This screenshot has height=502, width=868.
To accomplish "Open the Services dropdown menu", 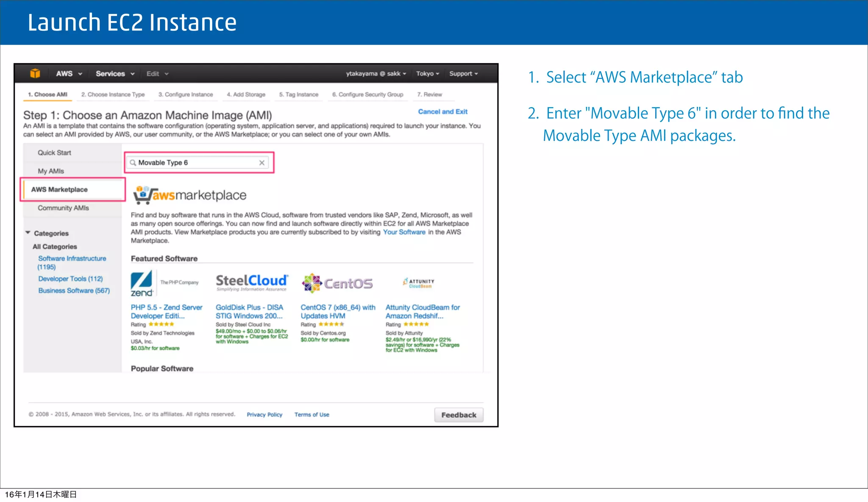I will pos(115,74).
